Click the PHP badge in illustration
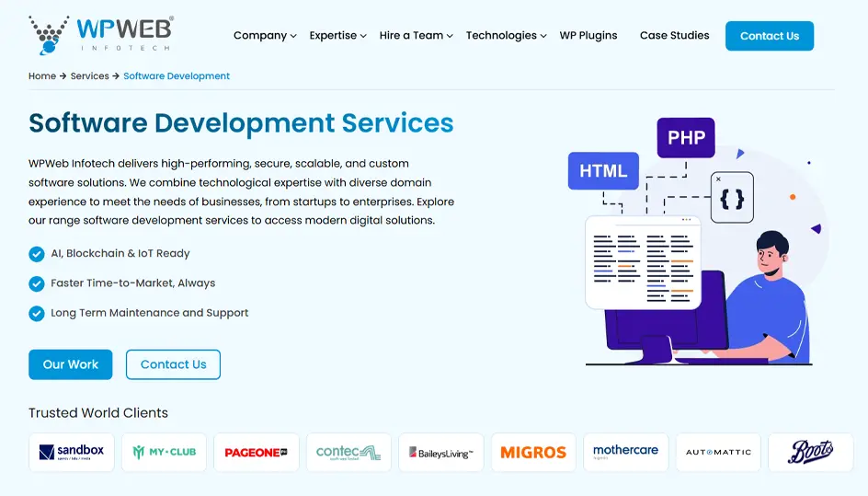868x496 pixels. (x=686, y=137)
